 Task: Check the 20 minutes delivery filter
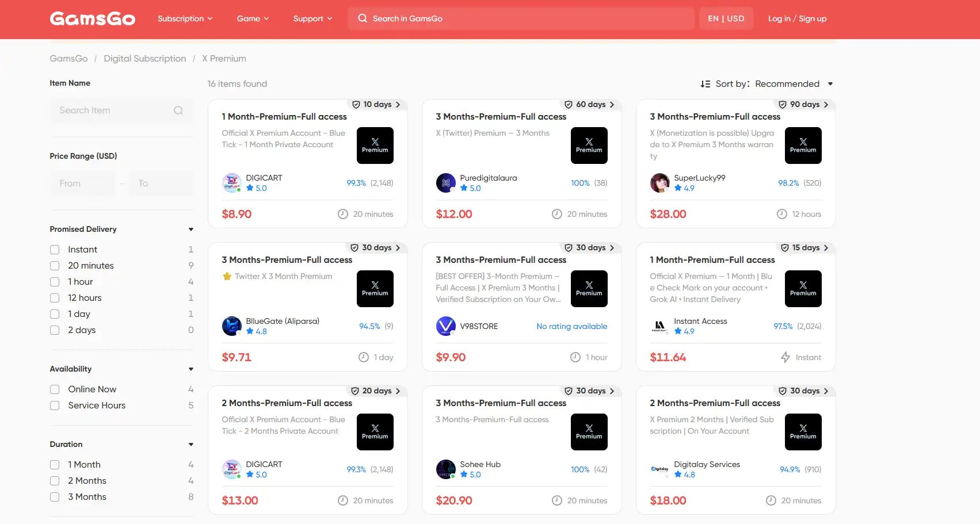coord(55,266)
